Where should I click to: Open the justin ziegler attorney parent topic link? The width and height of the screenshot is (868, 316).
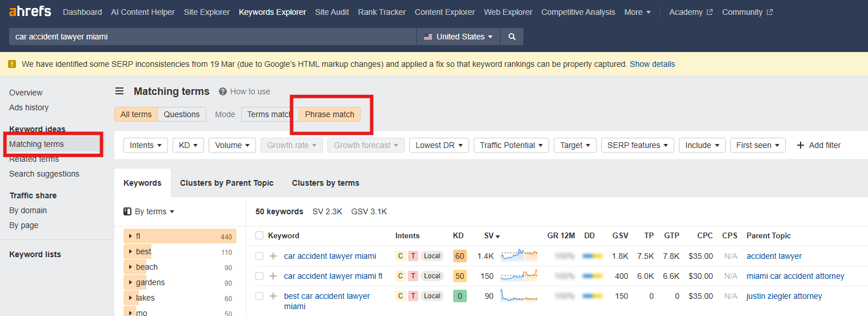[784, 296]
